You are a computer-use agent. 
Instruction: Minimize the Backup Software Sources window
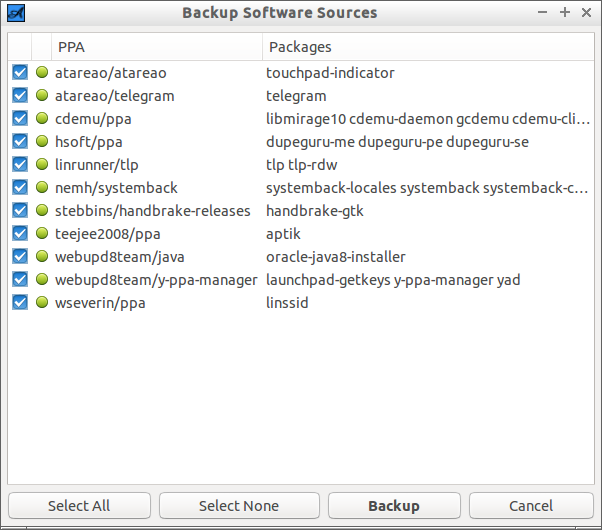542,13
